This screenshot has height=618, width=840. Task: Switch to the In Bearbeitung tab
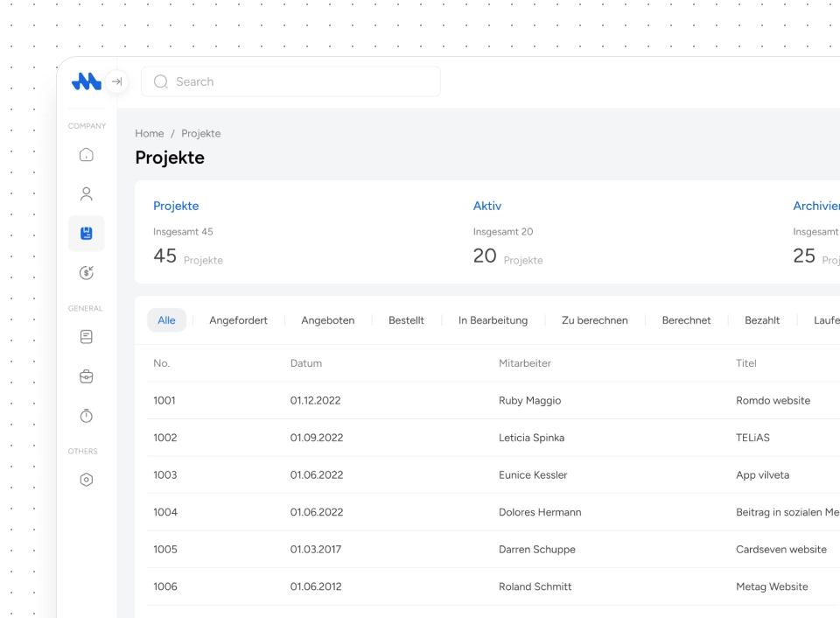pyautogui.click(x=493, y=320)
